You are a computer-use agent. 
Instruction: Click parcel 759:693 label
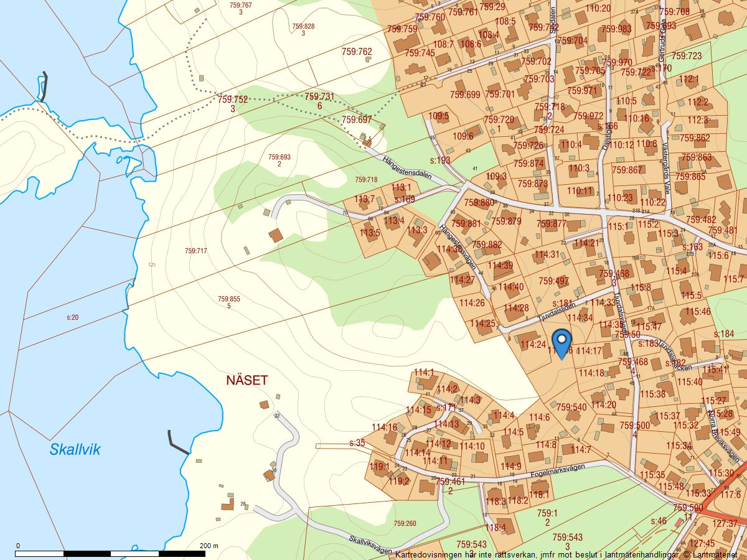(x=279, y=157)
